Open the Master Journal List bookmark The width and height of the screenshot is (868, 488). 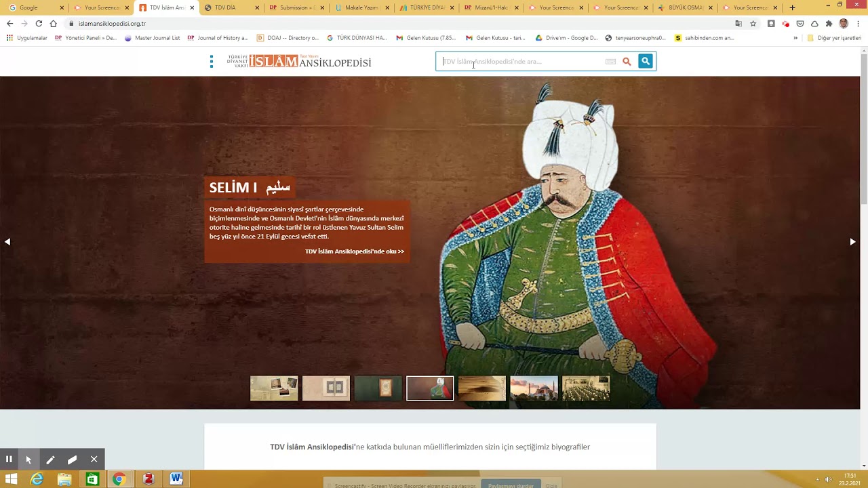point(153,38)
